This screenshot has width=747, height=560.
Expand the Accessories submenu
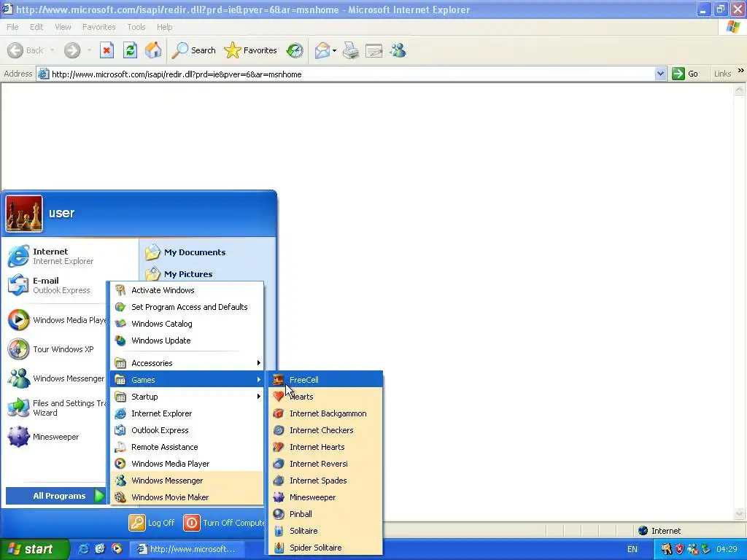(187, 363)
